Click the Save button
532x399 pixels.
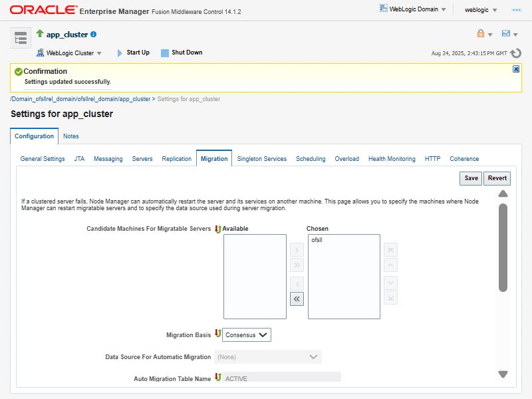tap(471, 178)
